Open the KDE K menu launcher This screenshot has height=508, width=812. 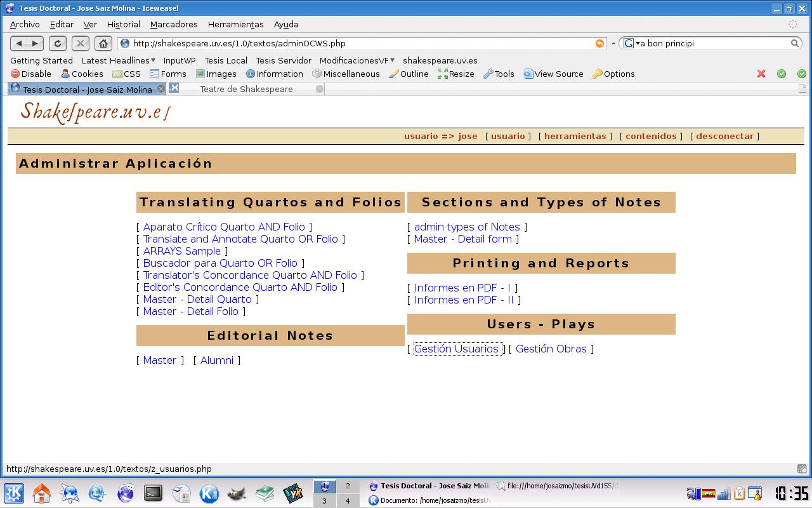(x=14, y=493)
